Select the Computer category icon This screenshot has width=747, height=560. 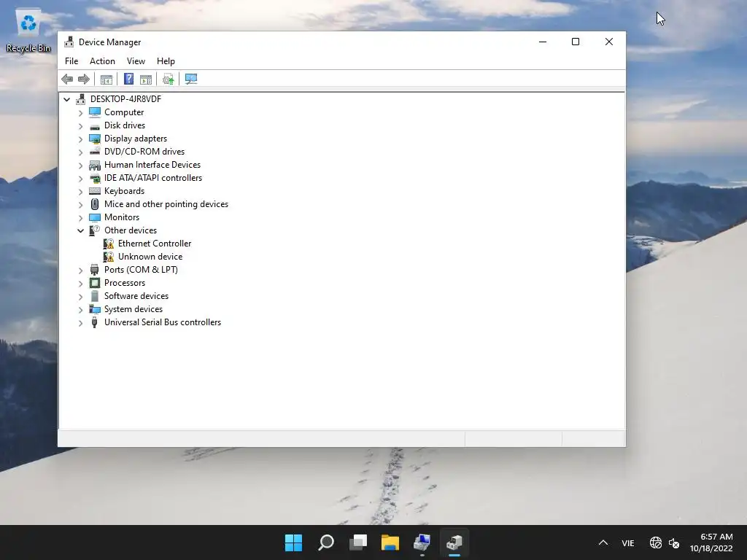(95, 112)
